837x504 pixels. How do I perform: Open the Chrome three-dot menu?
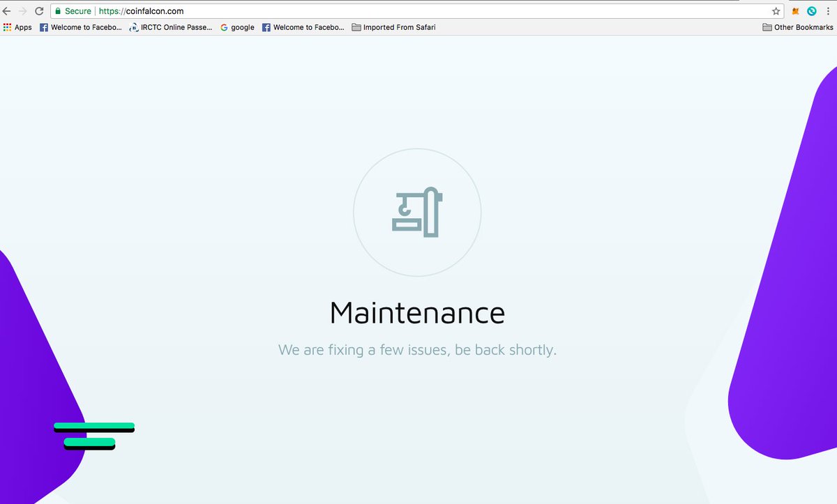coord(828,11)
